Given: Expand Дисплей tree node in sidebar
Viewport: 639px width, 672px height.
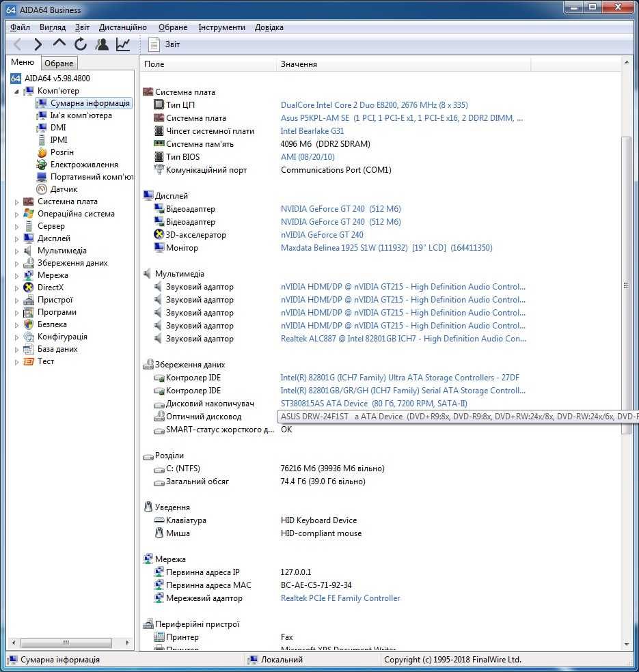Looking at the screenshot, I should point(16,239).
